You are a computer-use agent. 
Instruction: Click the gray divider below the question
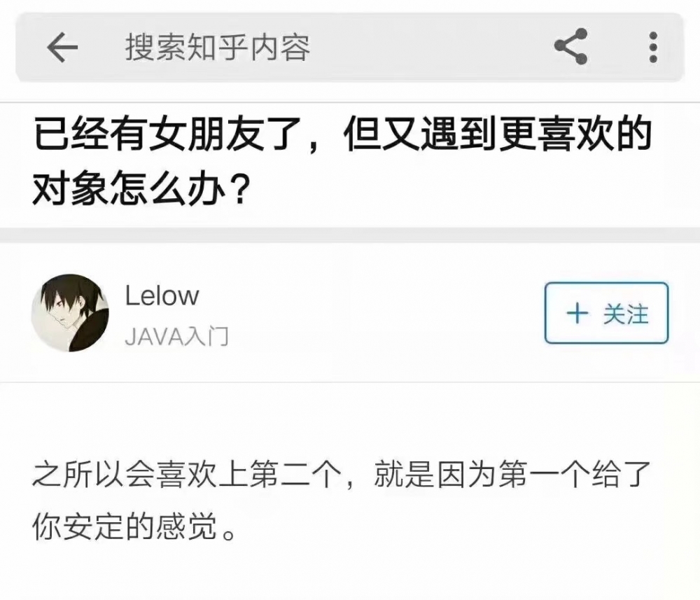coord(350,235)
